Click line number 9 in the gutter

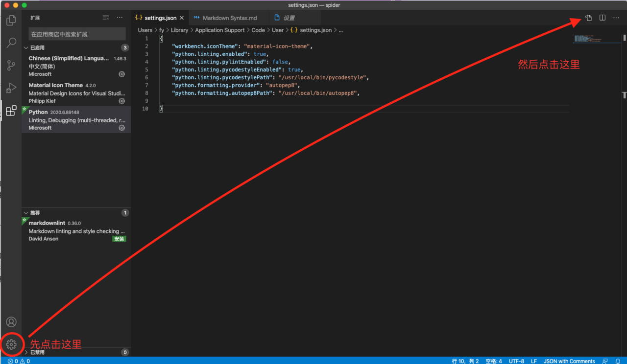[146, 101]
